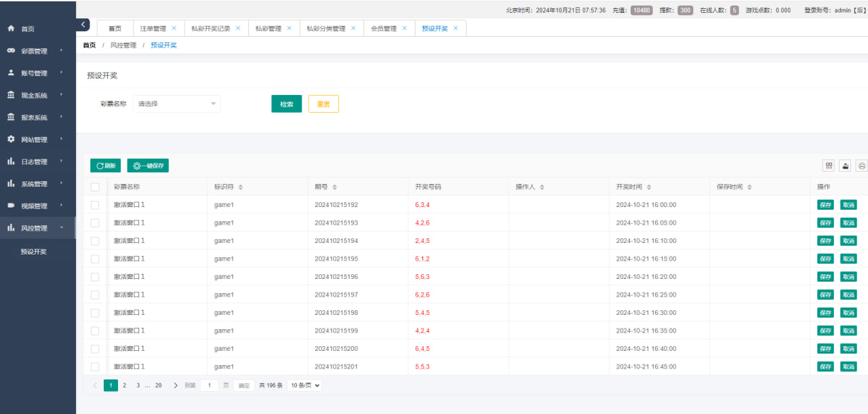Close the 注单管理 tab
Image resolution: width=868 pixels, height=414 pixels.
pos(174,29)
